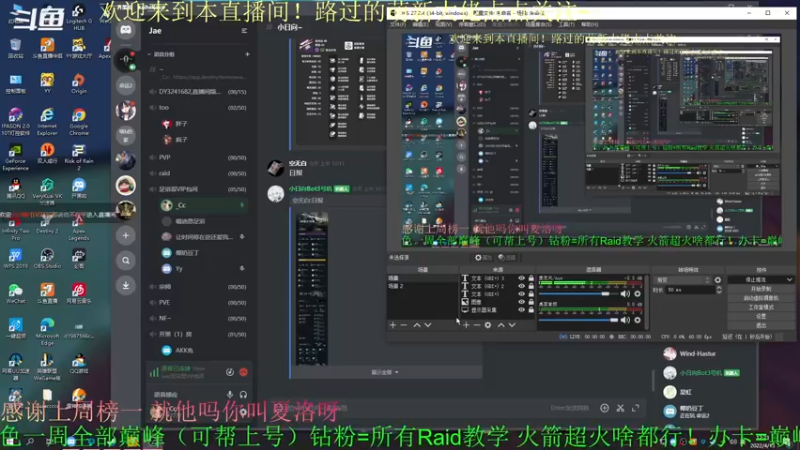Screen dimensions: 800x450
Task: Hide the 图像 source eye
Action: [x=521, y=302]
